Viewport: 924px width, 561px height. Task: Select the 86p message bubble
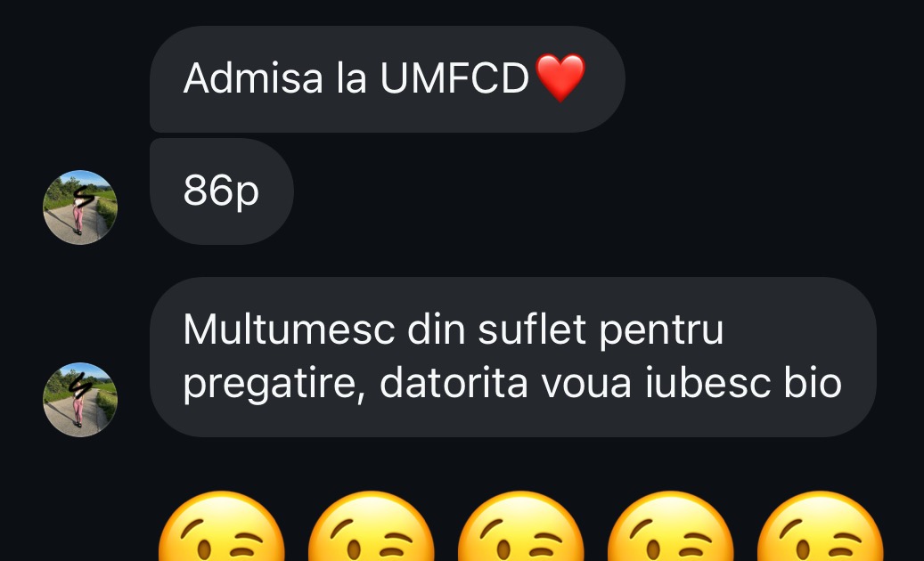[x=222, y=191]
